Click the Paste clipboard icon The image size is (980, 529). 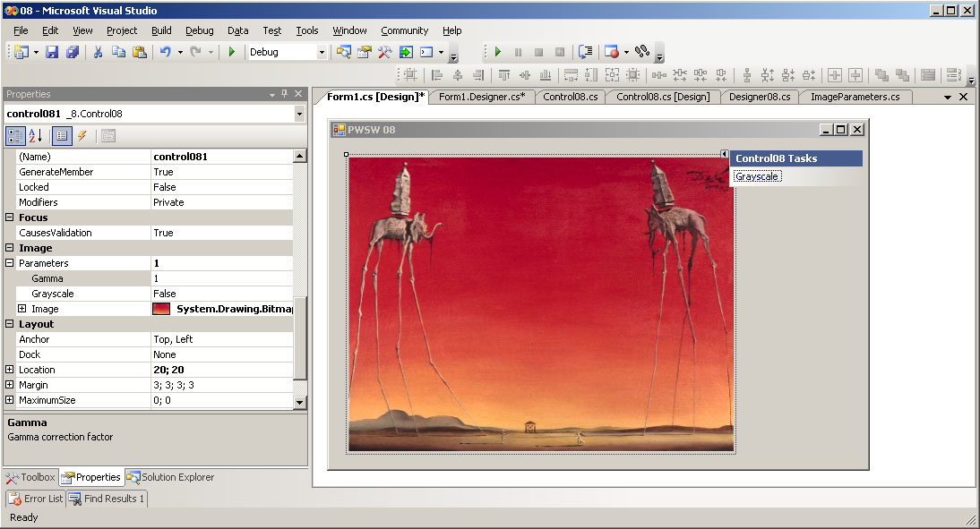click(x=140, y=52)
